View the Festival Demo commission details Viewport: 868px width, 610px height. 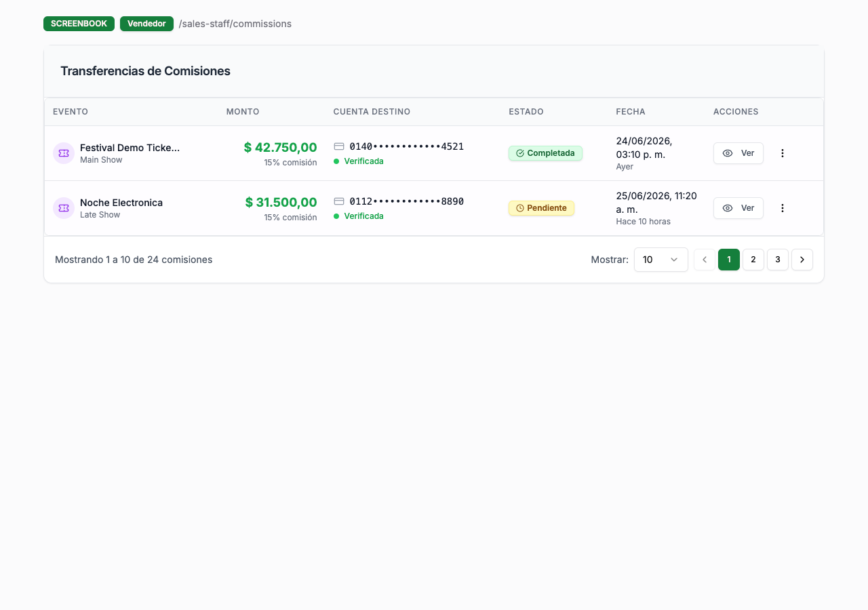click(x=738, y=153)
